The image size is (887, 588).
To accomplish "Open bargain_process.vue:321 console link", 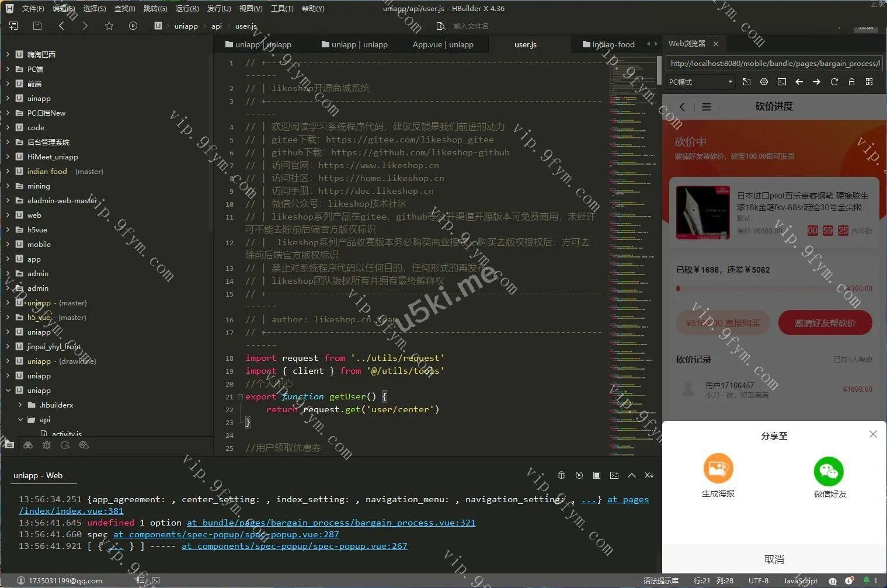I will click(x=331, y=523).
